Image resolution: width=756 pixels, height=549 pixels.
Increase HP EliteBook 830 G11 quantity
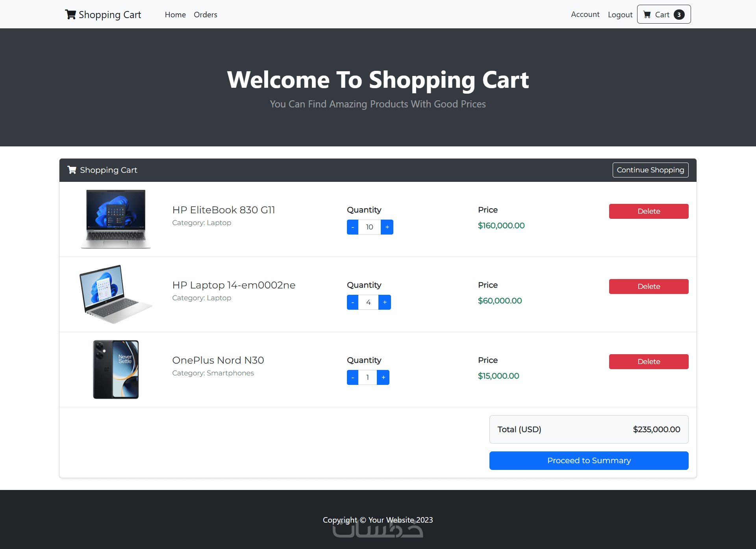tap(387, 227)
